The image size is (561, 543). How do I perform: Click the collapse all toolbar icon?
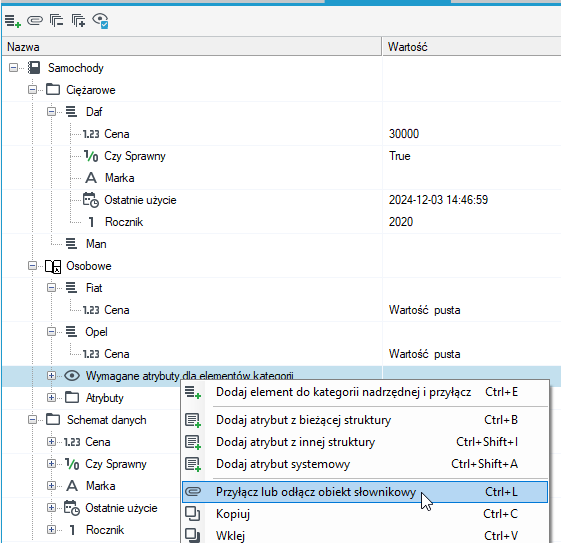pos(57,21)
